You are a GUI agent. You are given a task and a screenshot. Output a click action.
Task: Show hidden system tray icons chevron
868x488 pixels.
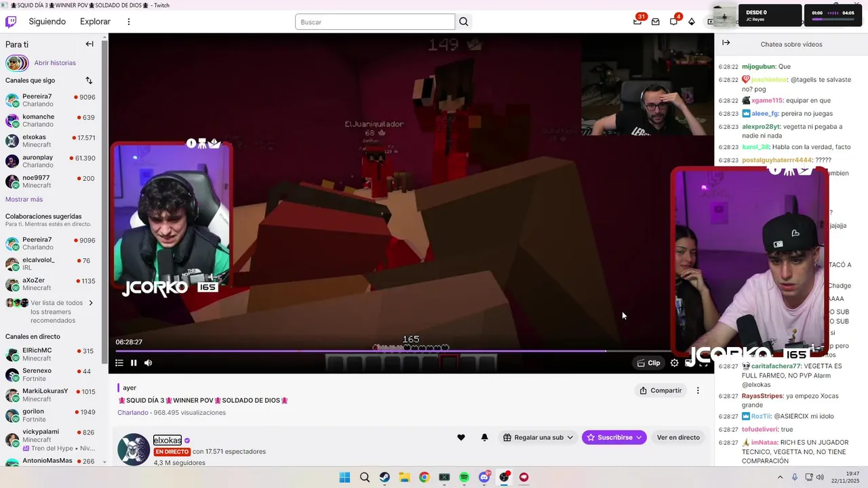(x=780, y=477)
